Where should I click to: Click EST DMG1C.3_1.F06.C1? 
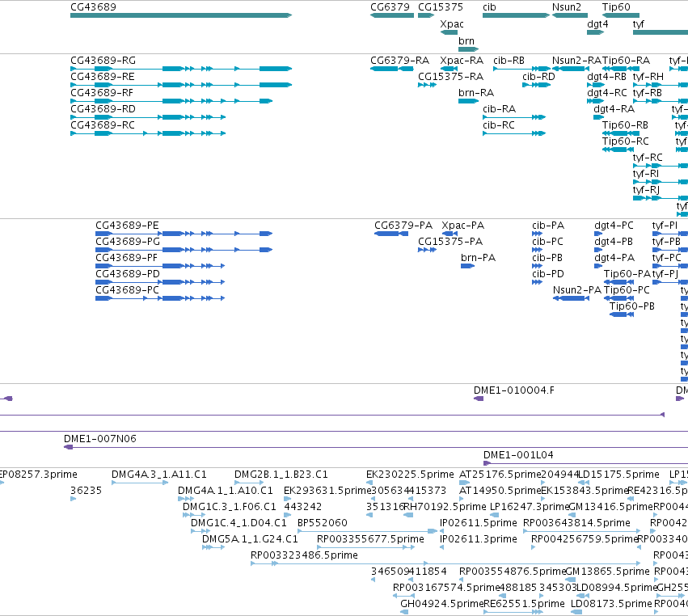[194, 515]
